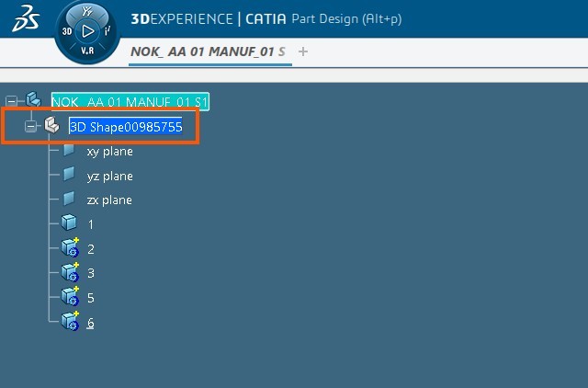Screen dimensions: 588x388
Task: Click the body icon for item 2
Action: (70, 247)
